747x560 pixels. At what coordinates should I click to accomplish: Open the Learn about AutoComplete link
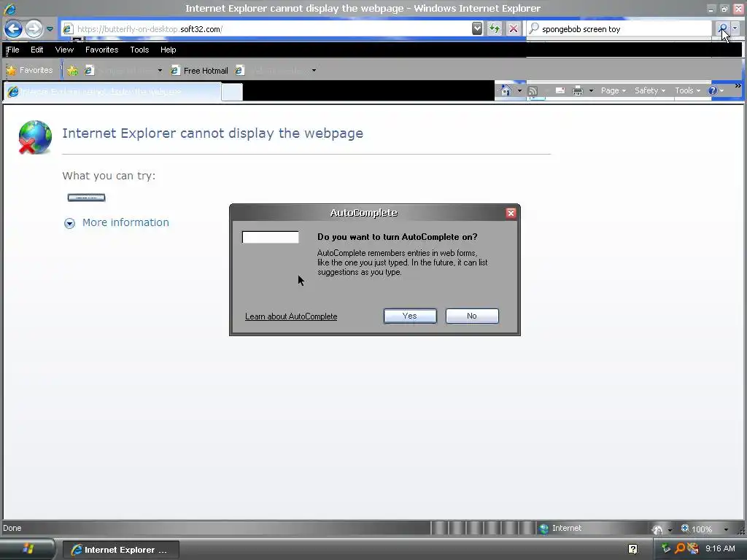(x=291, y=316)
